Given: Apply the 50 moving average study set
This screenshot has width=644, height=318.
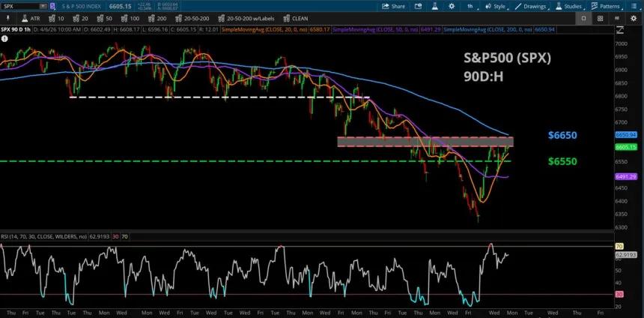Looking at the screenshot, I should (x=105, y=19).
